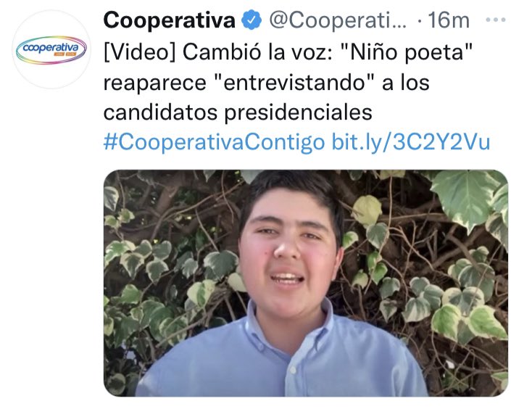Click the "candidatos presidenciales" tweet line

(238, 112)
